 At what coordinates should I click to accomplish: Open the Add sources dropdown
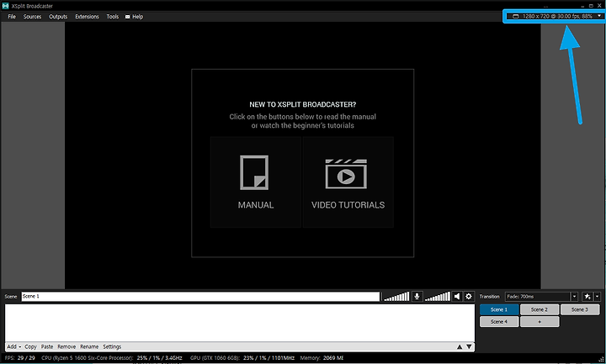14,346
